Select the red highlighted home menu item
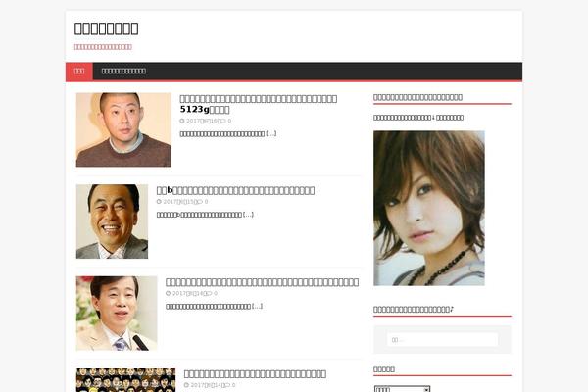 pos(79,71)
